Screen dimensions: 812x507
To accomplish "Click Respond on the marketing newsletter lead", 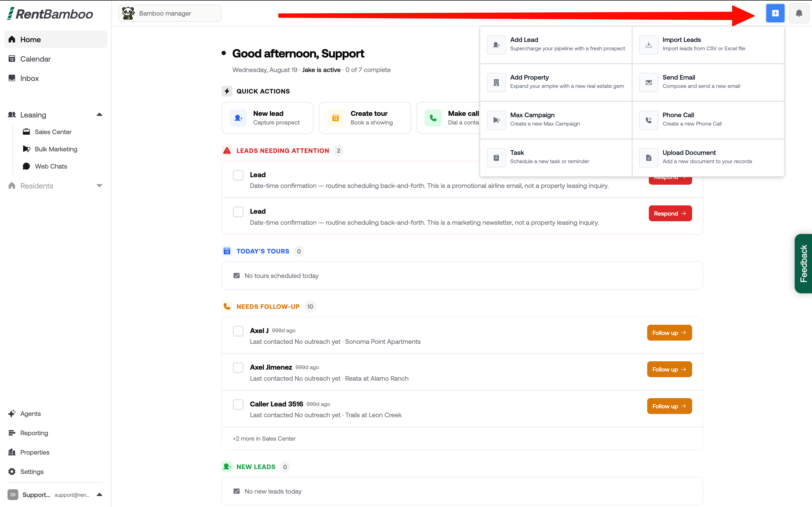I will click(x=670, y=213).
